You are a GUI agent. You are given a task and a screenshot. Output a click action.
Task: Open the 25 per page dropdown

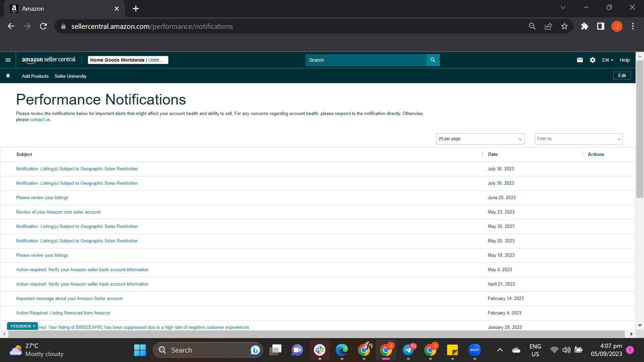coord(480,139)
